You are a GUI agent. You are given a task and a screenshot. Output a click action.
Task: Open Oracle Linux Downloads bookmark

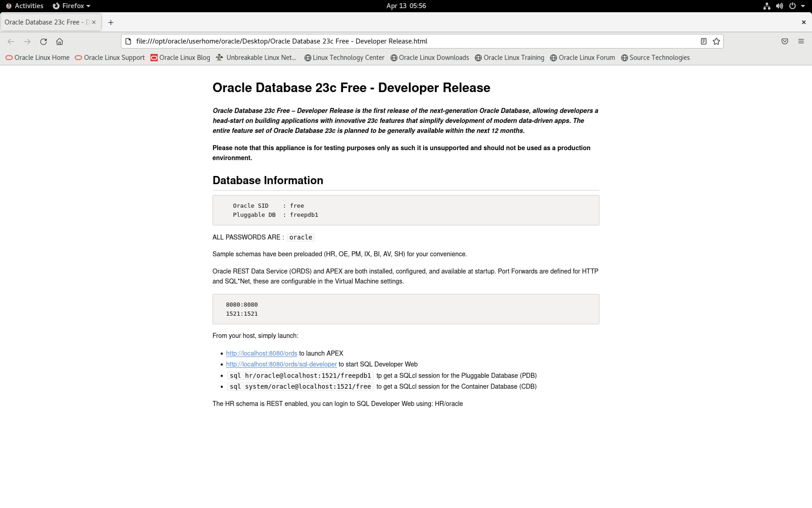tap(430, 57)
